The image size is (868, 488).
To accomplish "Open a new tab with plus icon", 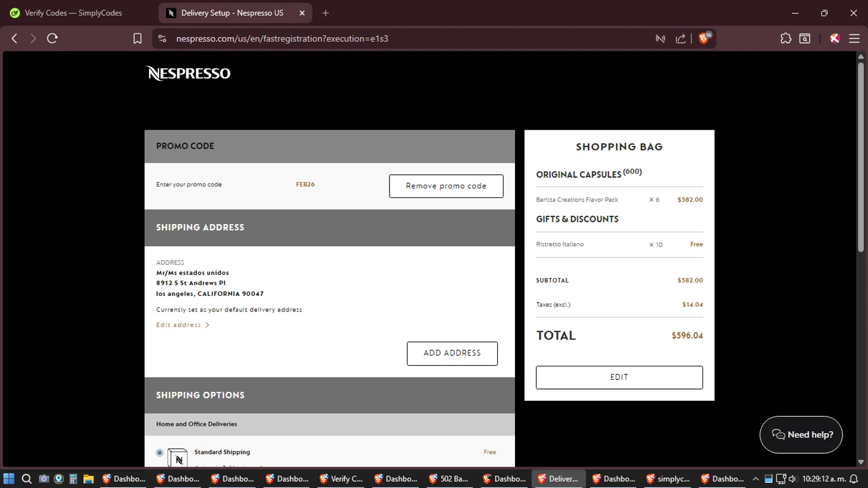I will click(x=325, y=13).
